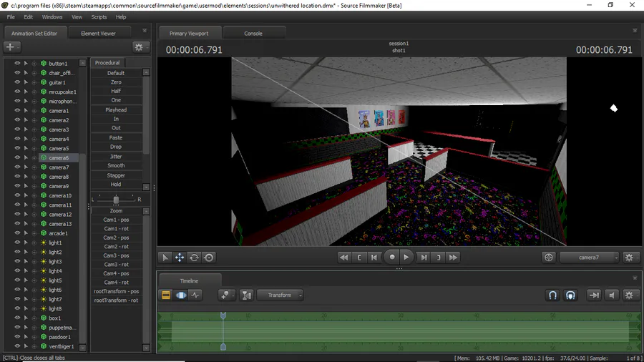Select ventbiger1 in animation set list

click(62, 346)
